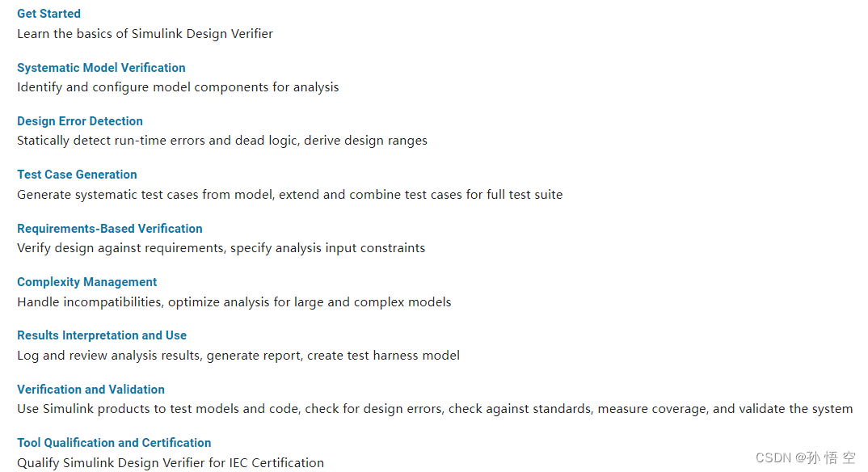Open the Get Started link
Screen dimensions: 868x472
[x=48, y=14]
